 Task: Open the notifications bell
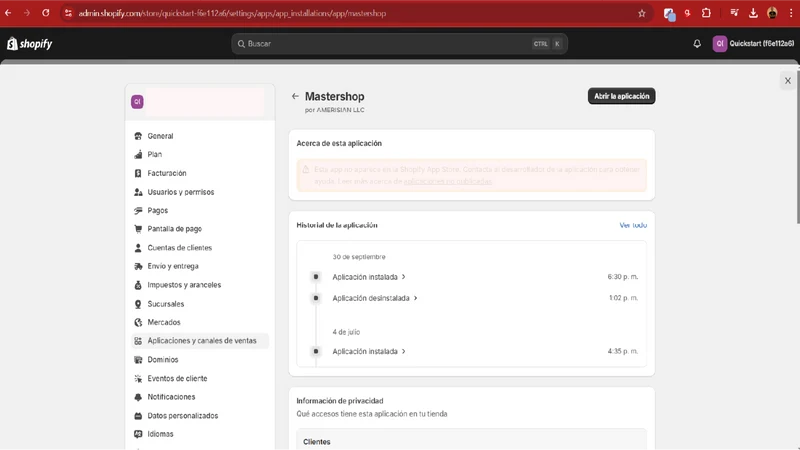pos(697,44)
